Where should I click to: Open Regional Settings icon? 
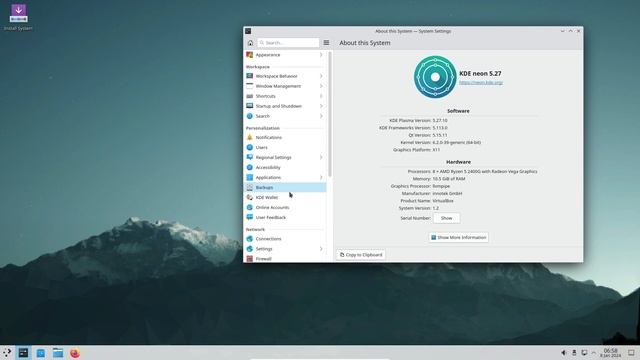pos(250,157)
